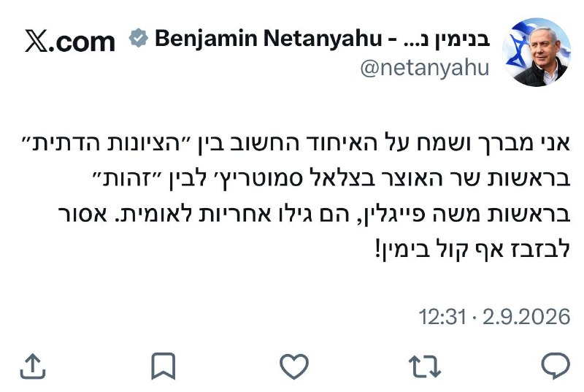Click the last line ending with בימין!
The height and width of the screenshot is (392, 584).
coord(472,250)
